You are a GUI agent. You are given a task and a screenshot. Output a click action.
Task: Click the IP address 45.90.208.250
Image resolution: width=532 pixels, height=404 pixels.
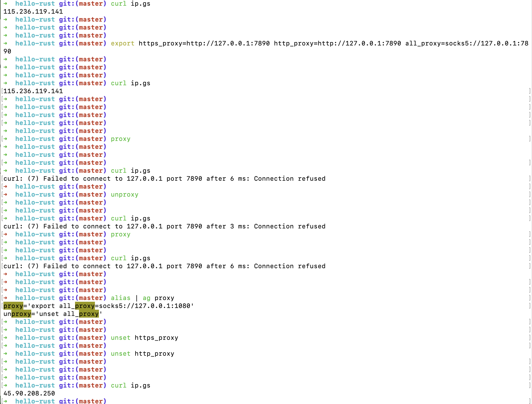pyautogui.click(x=29, y=393)
